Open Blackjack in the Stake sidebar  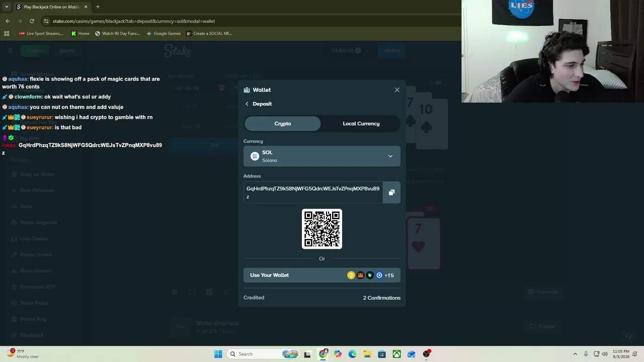click(x=32, y=335)
